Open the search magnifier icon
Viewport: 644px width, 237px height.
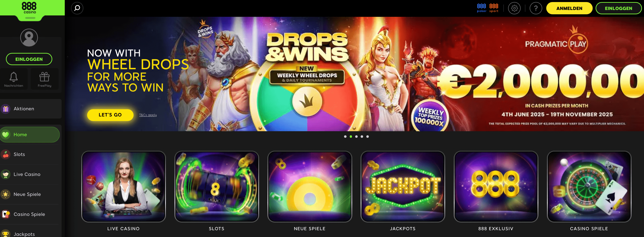click(77, 8)
